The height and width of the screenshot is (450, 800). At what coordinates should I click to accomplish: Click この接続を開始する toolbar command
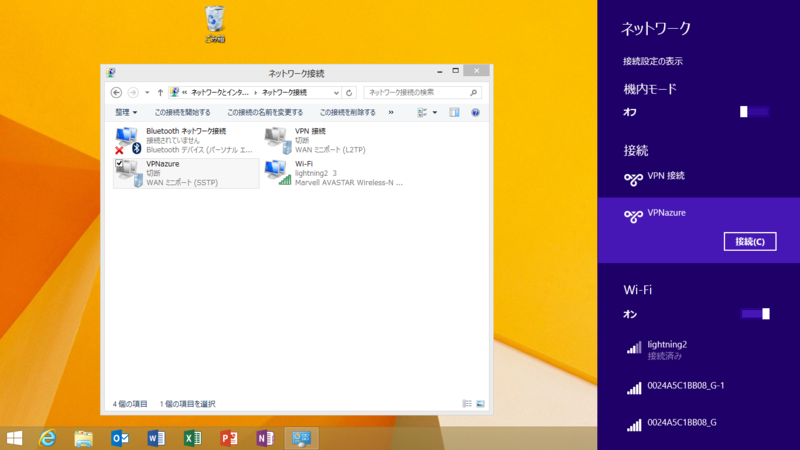(x=182, y=112)
